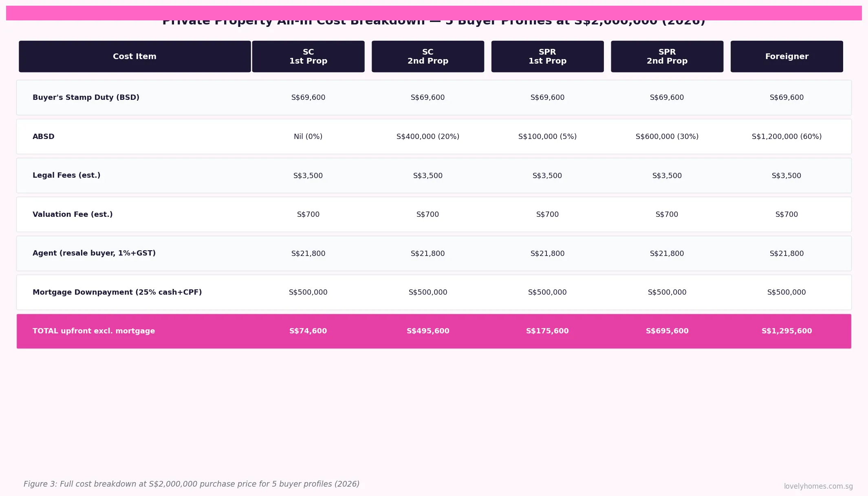Image resolution: width=868 pixels, height=496 pixels.
Task: Click the Buyer's Stamp Duty (BSD) label
Action: pos(86,97)
